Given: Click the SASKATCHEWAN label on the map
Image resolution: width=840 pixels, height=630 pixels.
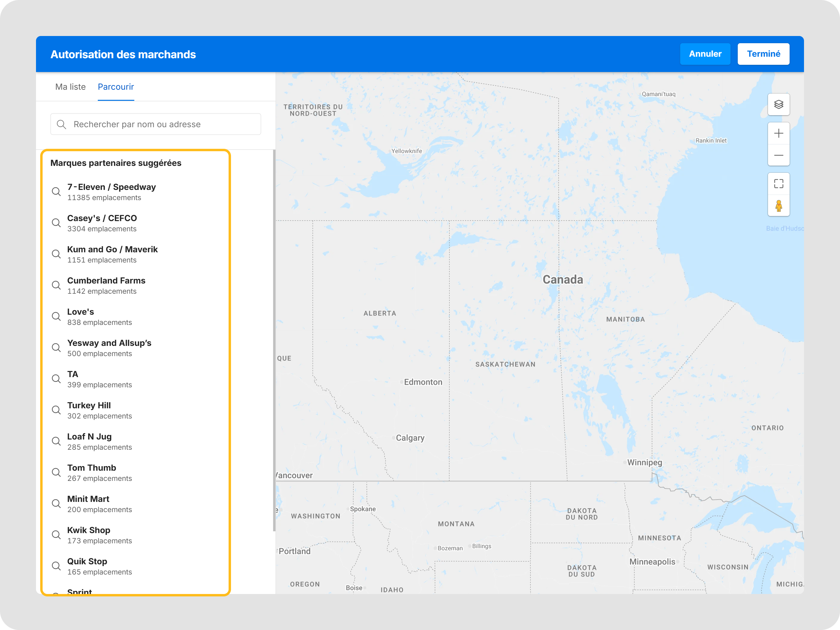Looking at the screenshot, I should coord(505,364).
